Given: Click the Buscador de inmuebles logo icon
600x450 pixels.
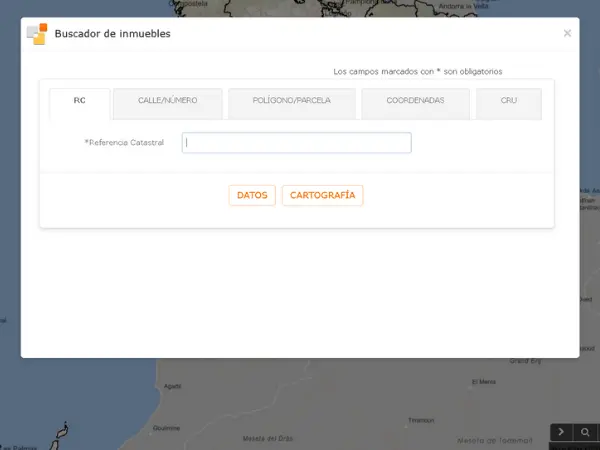Looking at the screenshot, I should coord(37,34).
